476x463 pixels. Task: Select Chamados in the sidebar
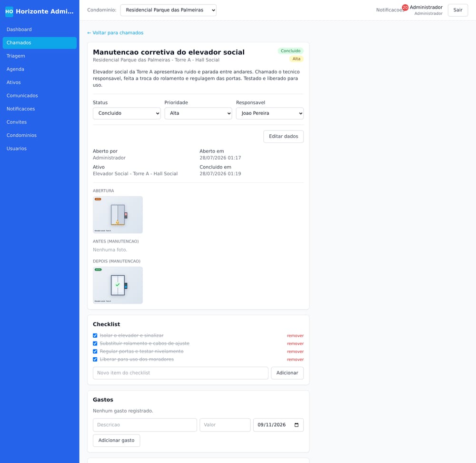coord(40,43)
